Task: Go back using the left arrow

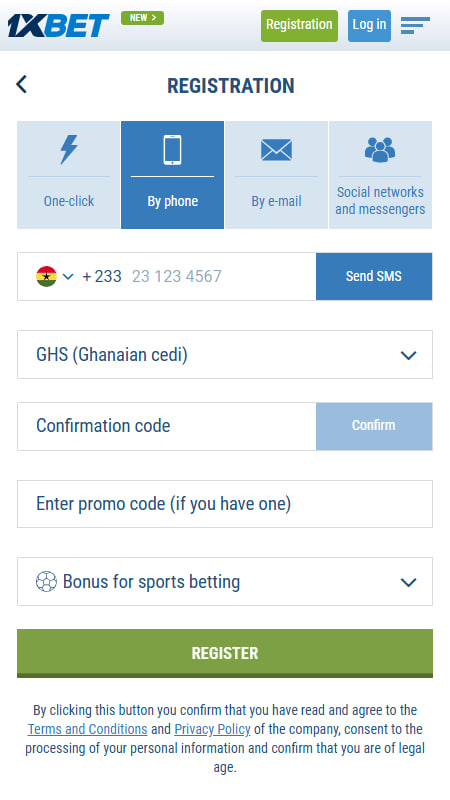Action: tap(21, 84)
